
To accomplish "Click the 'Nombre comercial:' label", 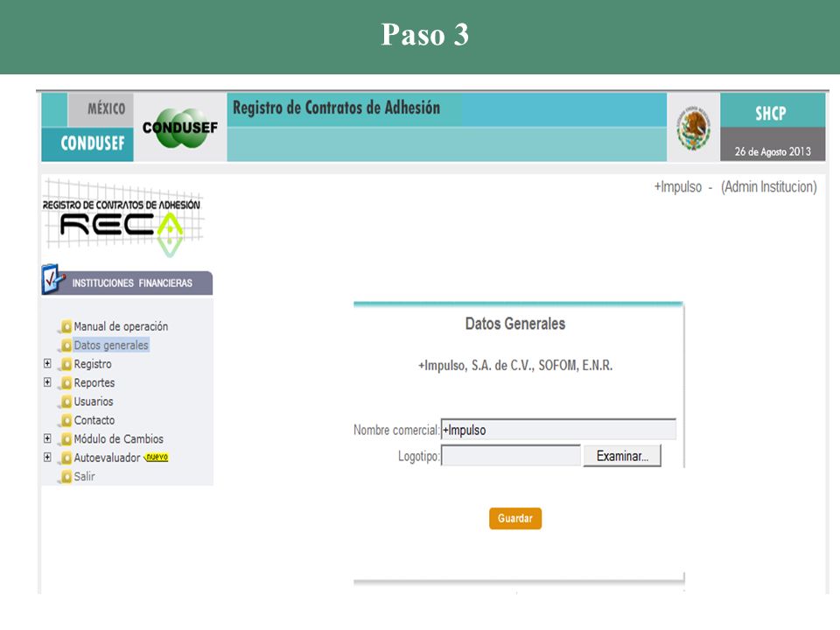I will [396, 430].
